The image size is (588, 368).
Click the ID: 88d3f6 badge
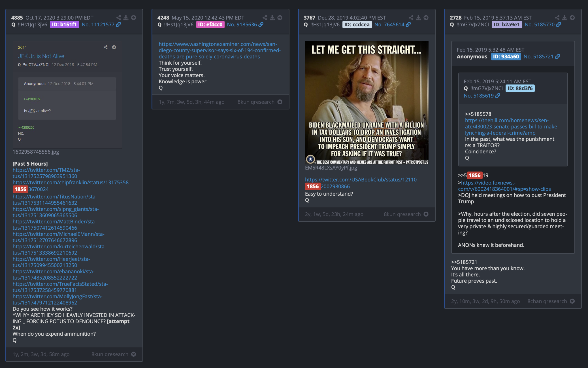point(520,88)
